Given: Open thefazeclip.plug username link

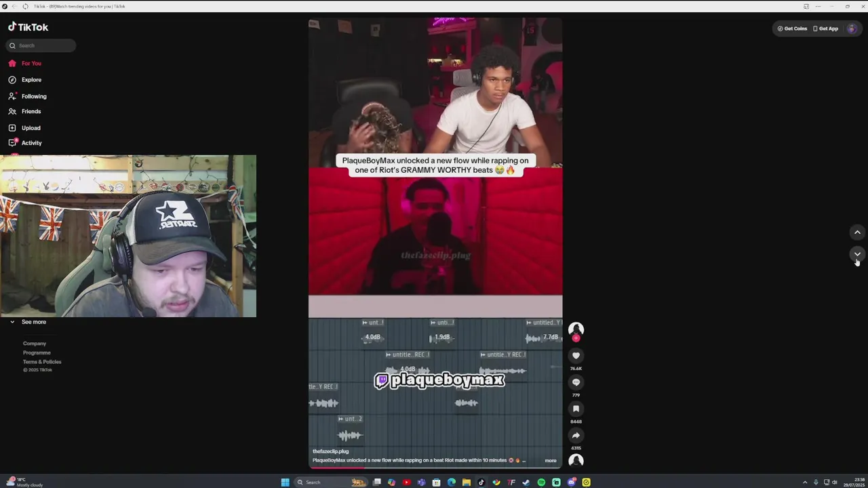Looking at the screenshot, I should coord(330,451).
